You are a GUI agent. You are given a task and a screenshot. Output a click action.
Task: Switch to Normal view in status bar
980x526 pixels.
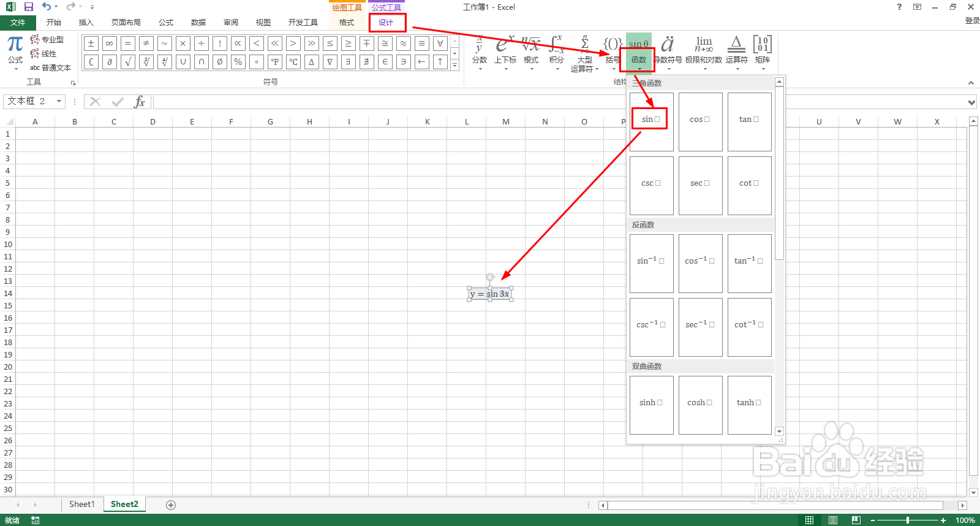coord(809,520)
